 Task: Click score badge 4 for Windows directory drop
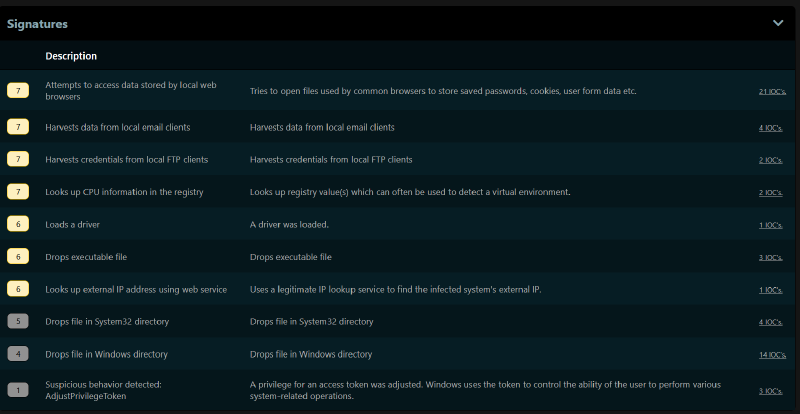18,354
